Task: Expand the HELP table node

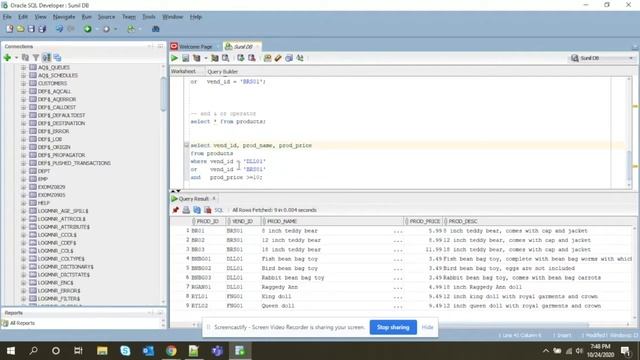Action: tap(23, 203)
